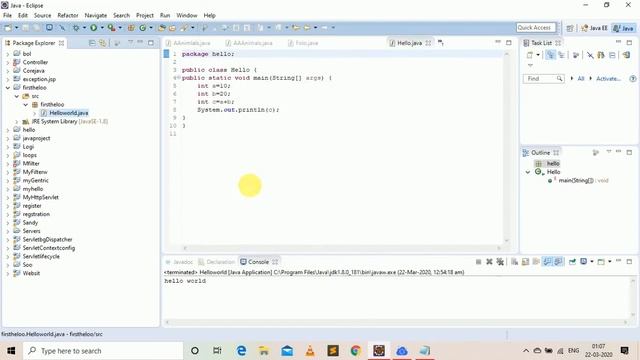Click the Remove Launch X icon in Console

coord(489,262)
